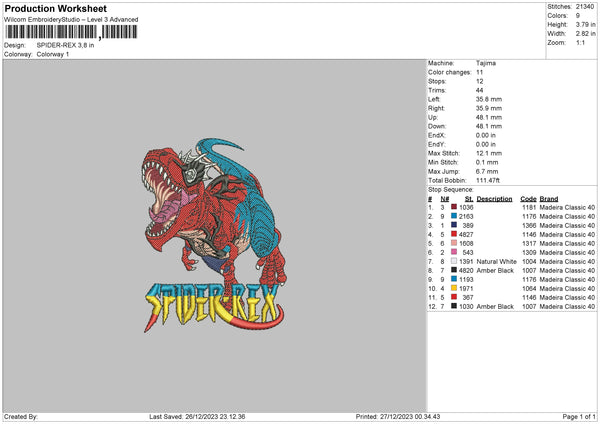Click the 'N#' column header
The width and height of the screenshot is (600, 424).
[x=445, y=199]
